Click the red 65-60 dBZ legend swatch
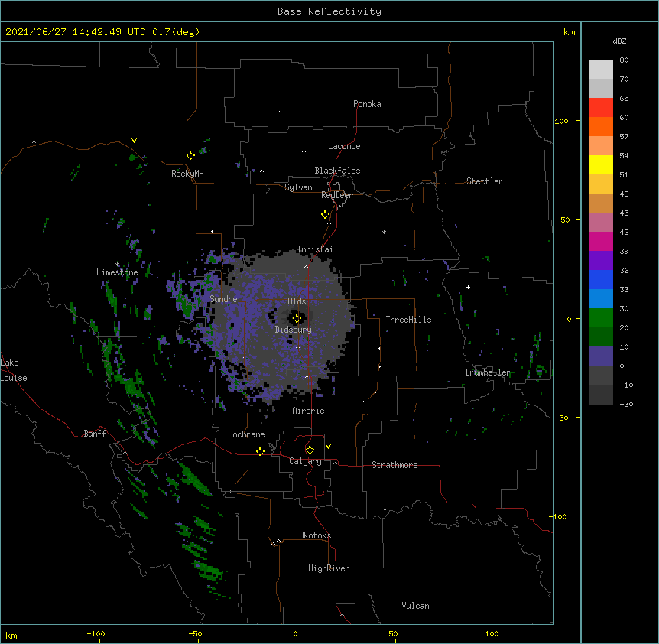Viewport: 659px width, 644px height. (x=601, y=108)
